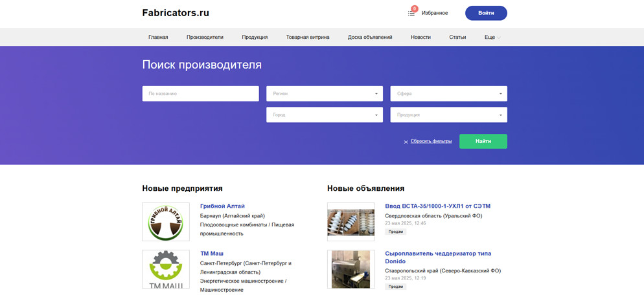Click the green Найти button
644x295 pixels.
coord(483,141)
